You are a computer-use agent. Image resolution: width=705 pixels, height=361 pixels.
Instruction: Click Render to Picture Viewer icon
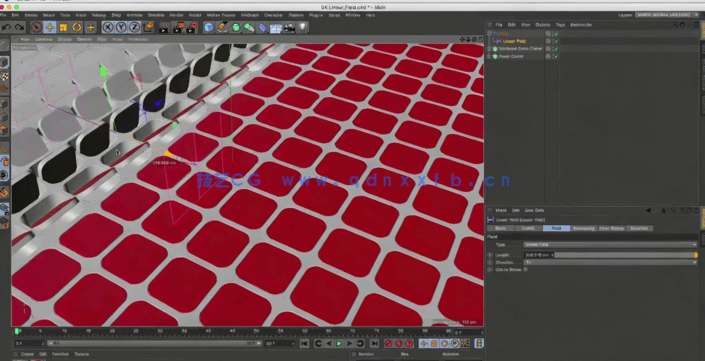(178, 27)
